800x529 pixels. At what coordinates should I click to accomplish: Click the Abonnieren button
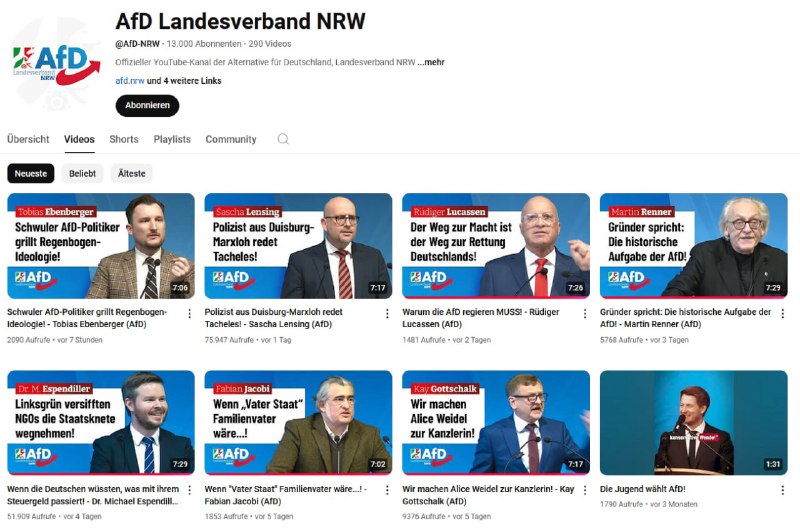[x=147, y=106]
